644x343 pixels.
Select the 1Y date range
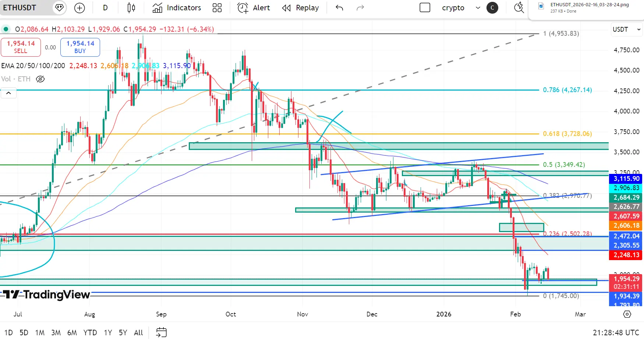click(108, 333)
